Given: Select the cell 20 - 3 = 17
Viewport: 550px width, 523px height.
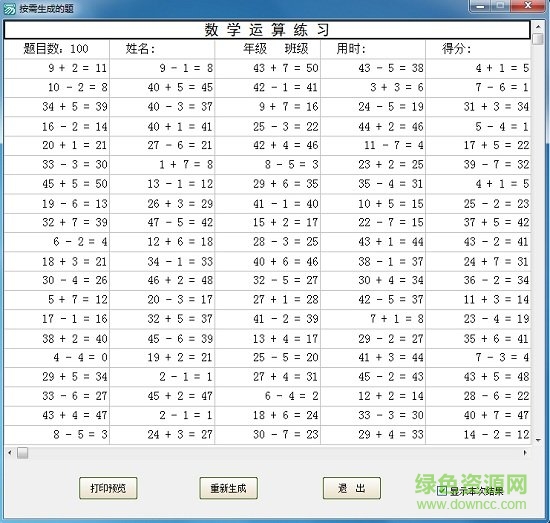Looking at the screenshot, I should click(x=162, y=300).
